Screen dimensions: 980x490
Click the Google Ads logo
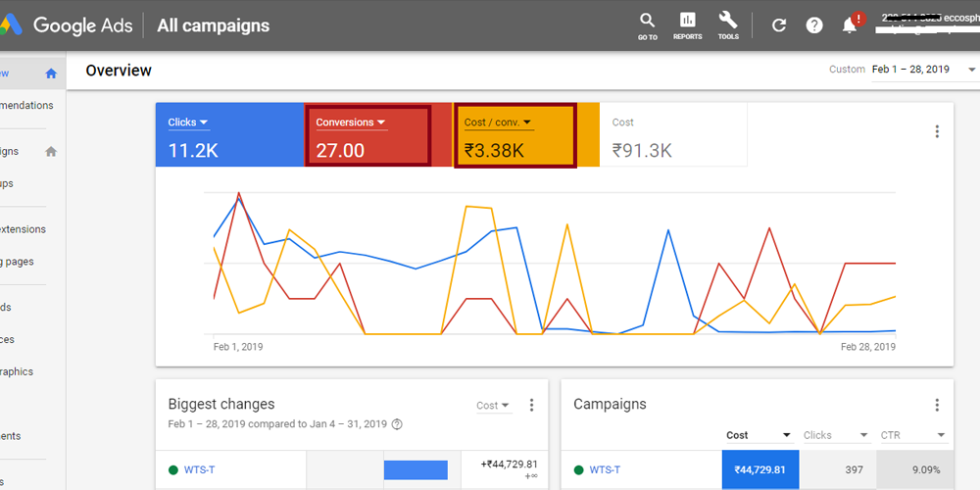(69, 25)
